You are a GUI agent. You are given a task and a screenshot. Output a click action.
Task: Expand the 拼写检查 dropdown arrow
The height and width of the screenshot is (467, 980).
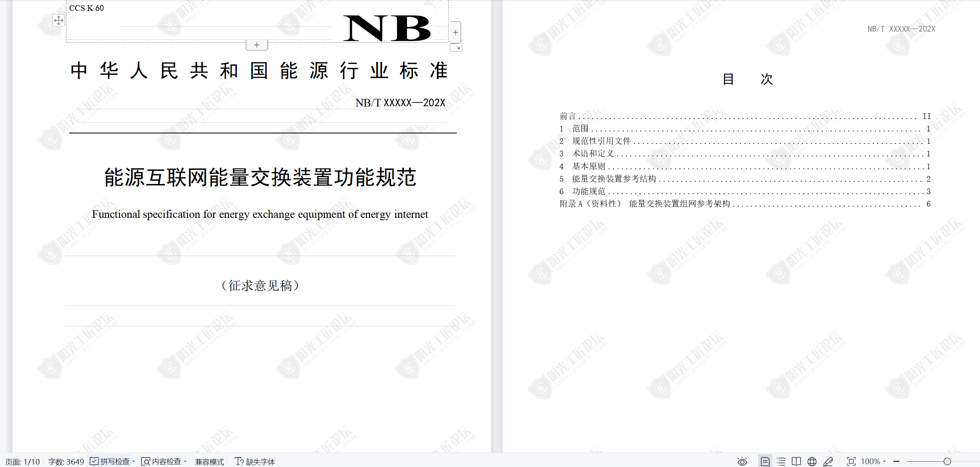(x=134, y=461)
